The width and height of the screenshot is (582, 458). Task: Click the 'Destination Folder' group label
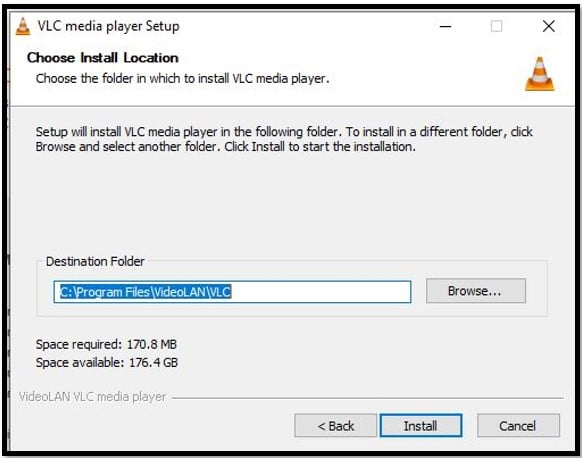(x=95, y=261)
